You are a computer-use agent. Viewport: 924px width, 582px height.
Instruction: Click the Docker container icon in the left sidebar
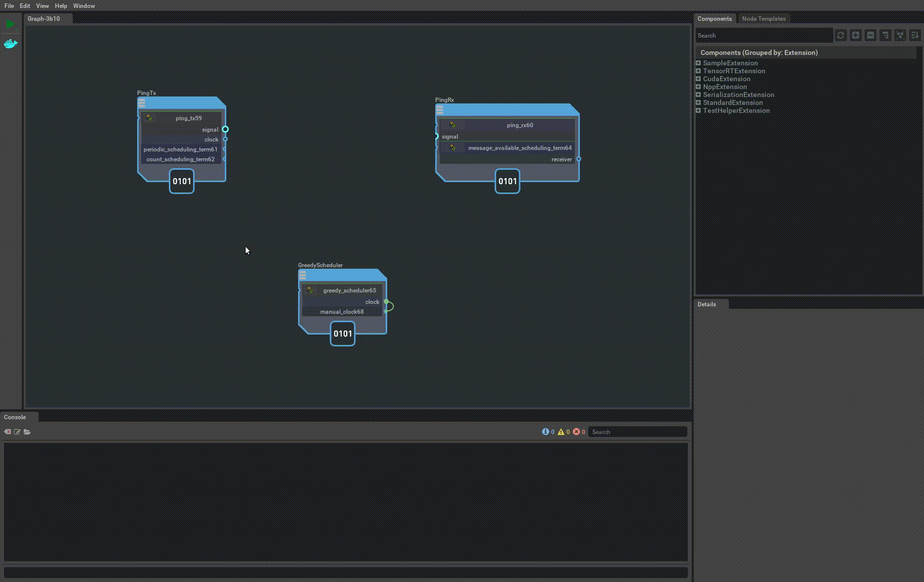pyautogui.click(x=10, y=44)
